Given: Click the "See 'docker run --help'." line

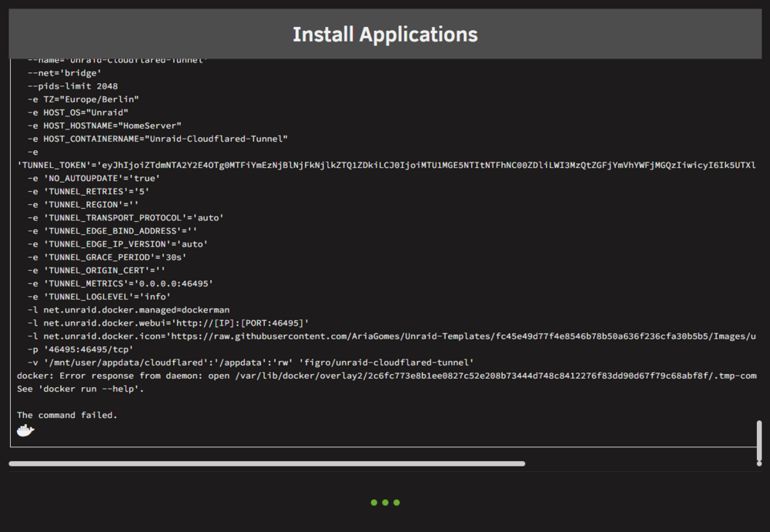Looking at the screenshot, I should pos(81,389).
